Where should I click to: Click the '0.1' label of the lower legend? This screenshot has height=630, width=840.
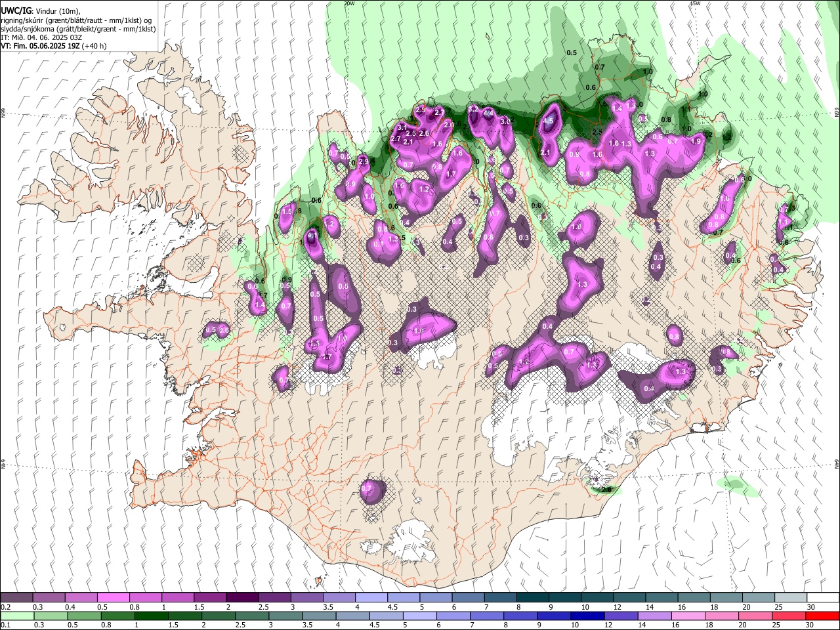tap(6, 625)
